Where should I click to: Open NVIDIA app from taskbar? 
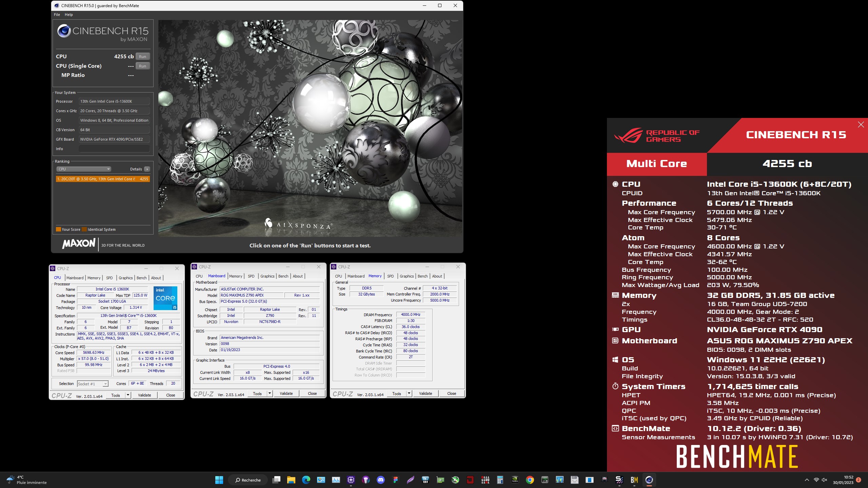pos(515,480)
